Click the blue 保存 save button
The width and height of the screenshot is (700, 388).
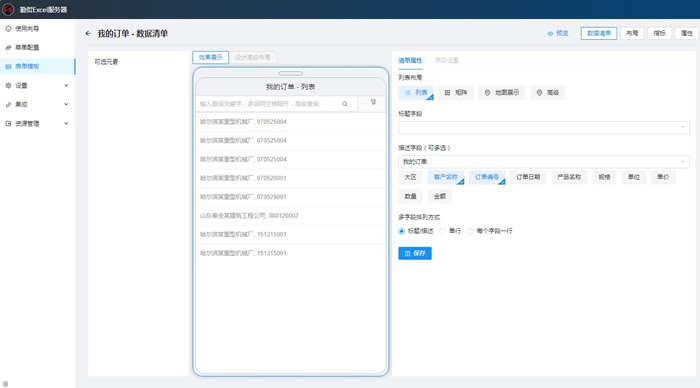click(415, 253)
